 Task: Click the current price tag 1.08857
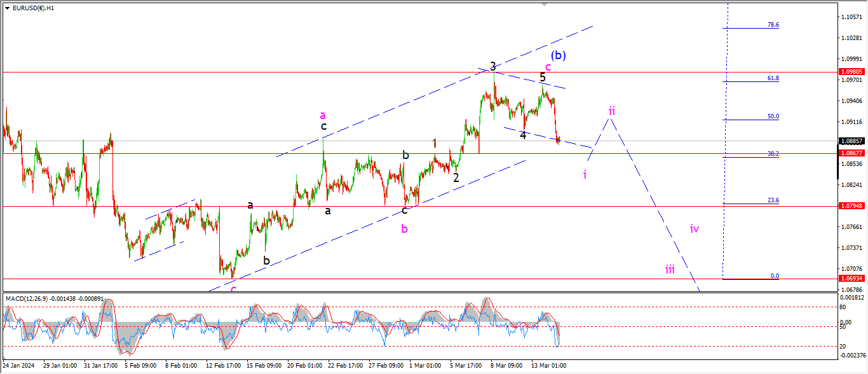[x=851, y=141]
